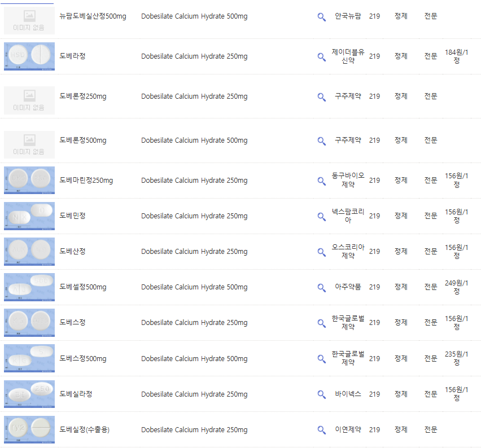Click the search icon for 도베민정

(321, 216)
